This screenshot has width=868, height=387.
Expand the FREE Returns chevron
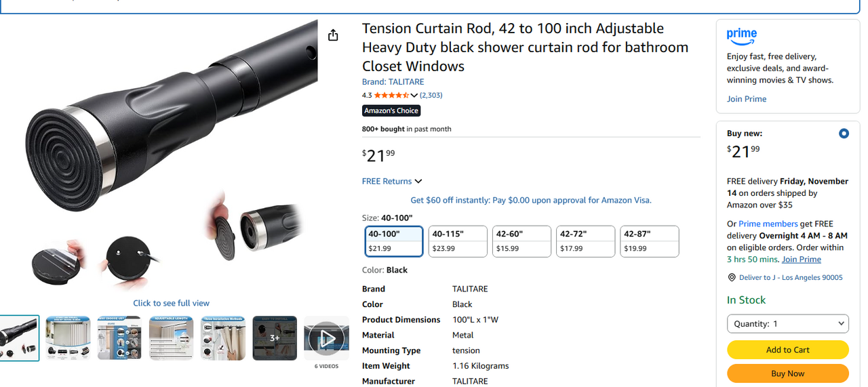pos(418,182)
